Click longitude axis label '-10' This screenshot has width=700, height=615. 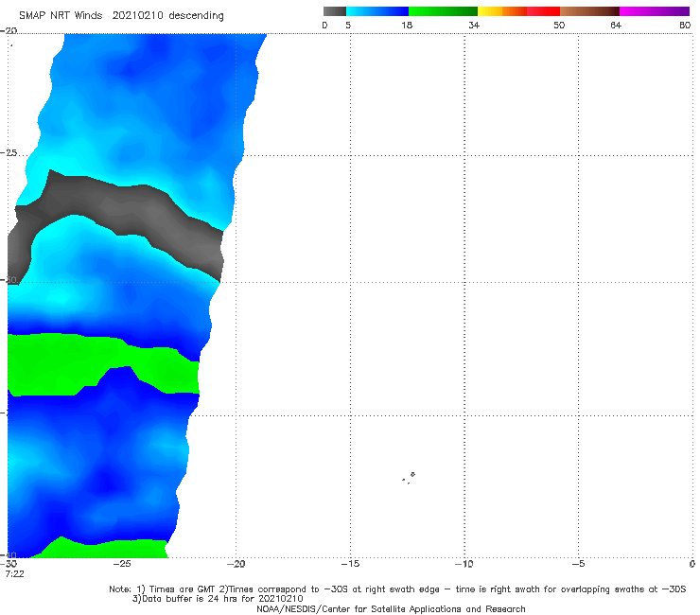[464, 564]
